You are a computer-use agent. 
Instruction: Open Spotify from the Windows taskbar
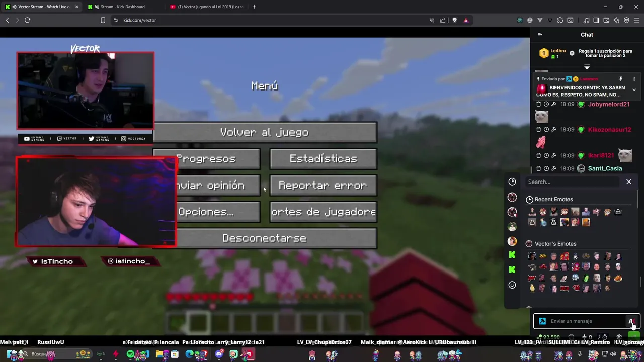(x=130, y=354)
